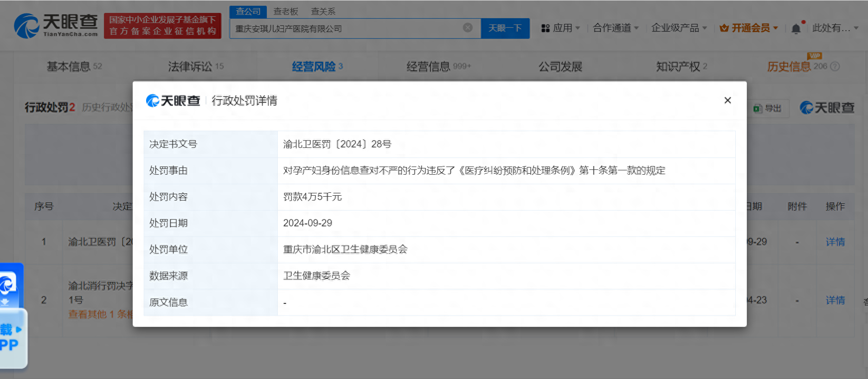Select the 查公司 search tab
This screenshot has height=379, width=868.
point(248,11)
